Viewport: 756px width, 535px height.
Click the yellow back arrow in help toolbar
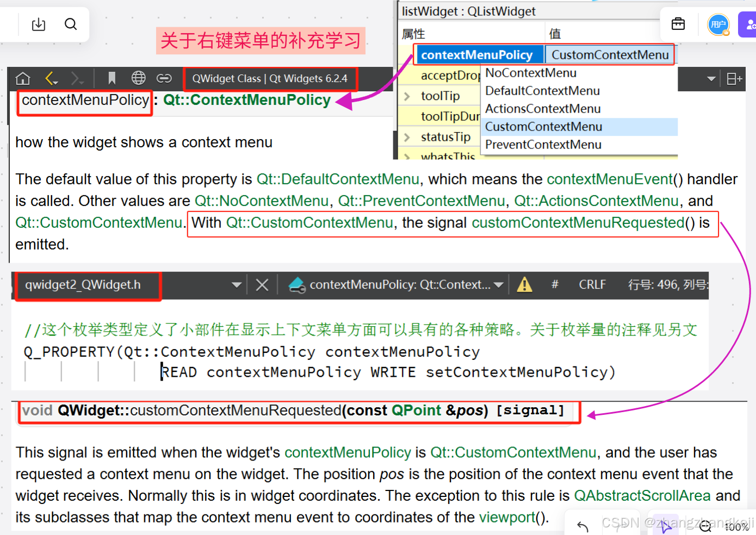point(52,78)
